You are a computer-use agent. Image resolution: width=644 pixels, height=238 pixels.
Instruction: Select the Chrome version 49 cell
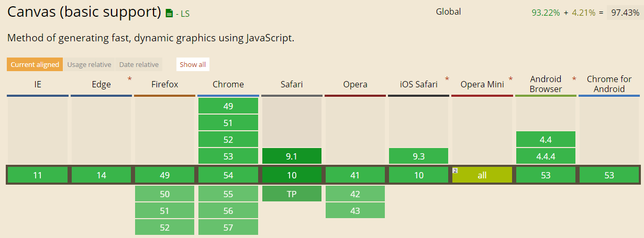[228, 106]
